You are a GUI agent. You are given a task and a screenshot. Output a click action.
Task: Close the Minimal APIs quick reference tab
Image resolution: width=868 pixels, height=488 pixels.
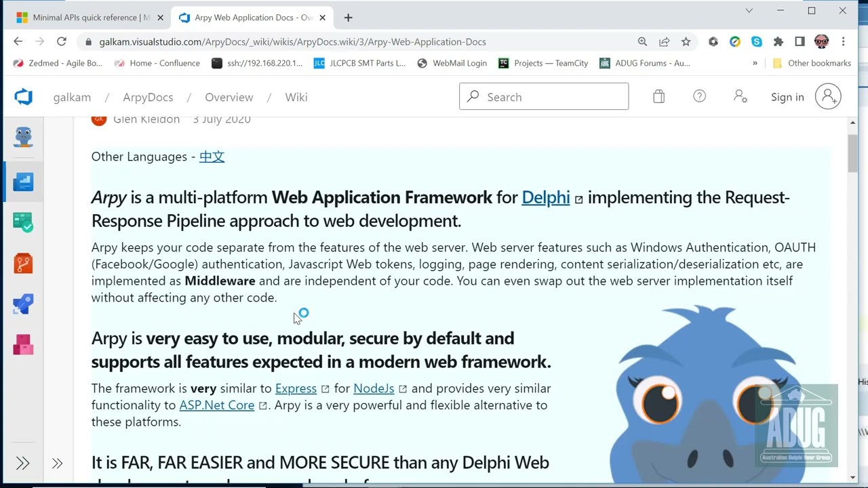pyautogui.click(x=160, y=18)
